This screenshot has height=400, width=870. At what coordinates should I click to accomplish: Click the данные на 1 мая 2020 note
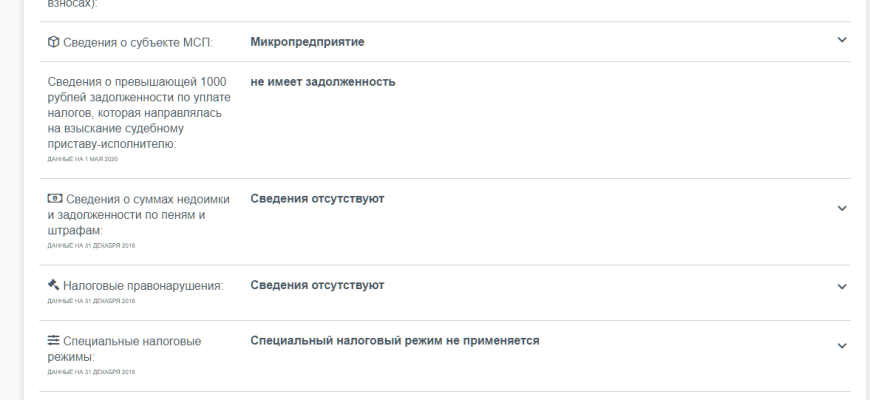point(82,159)
